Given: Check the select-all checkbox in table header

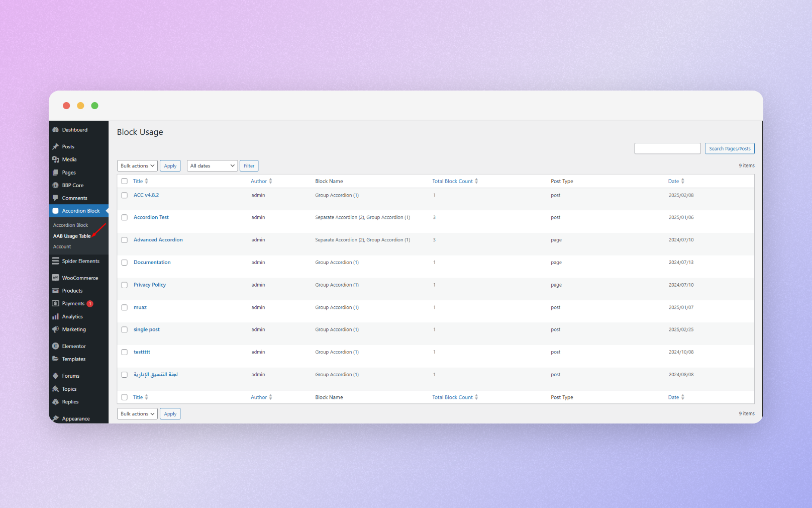Looking at the screenshot, I should (124, 181).
